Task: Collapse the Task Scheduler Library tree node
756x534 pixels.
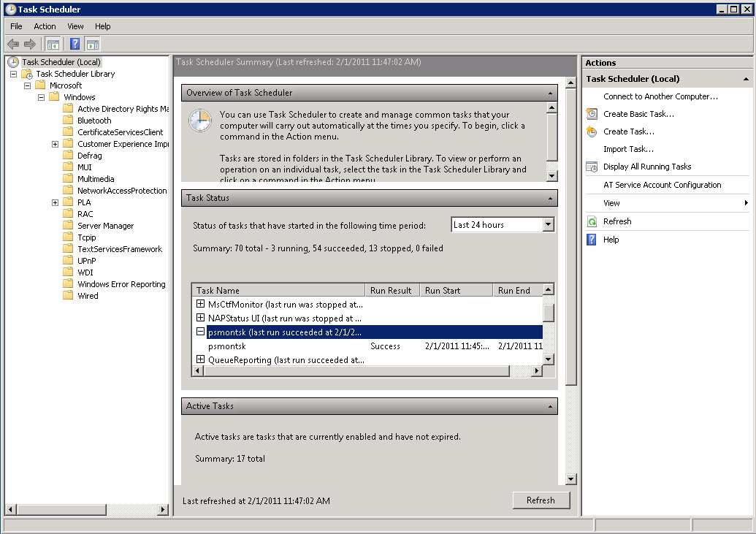Action: click(x=13, y=74)
